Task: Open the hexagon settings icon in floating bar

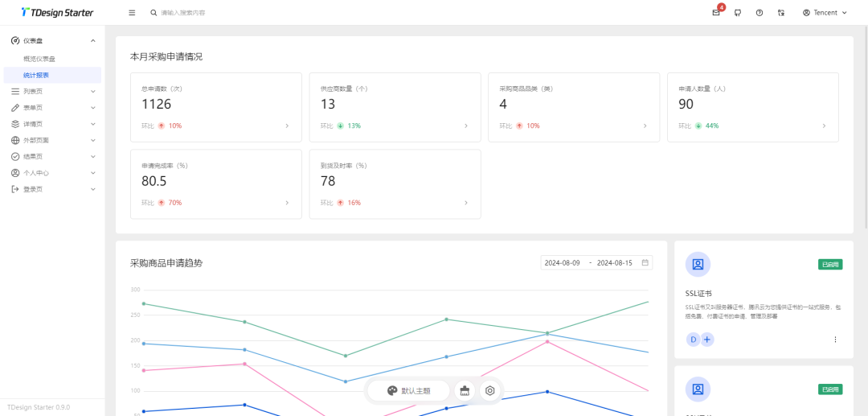Action: pyautogui.click(x=489, y=391)
